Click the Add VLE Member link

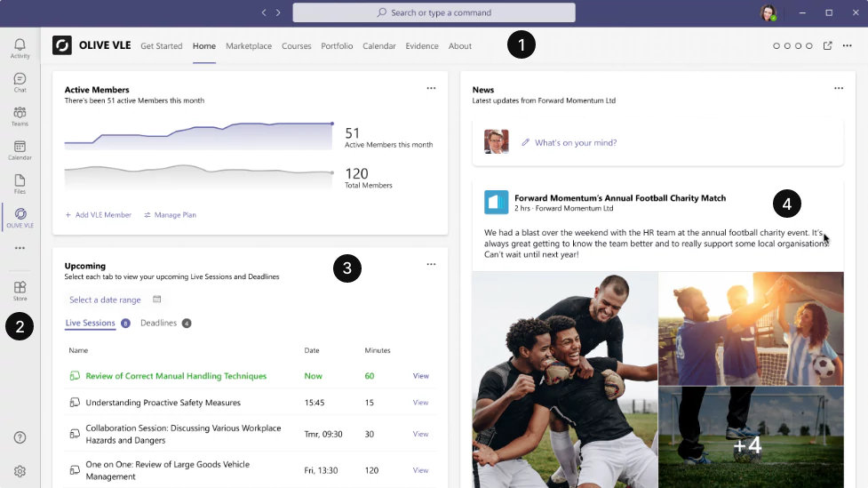click(98, 215)
